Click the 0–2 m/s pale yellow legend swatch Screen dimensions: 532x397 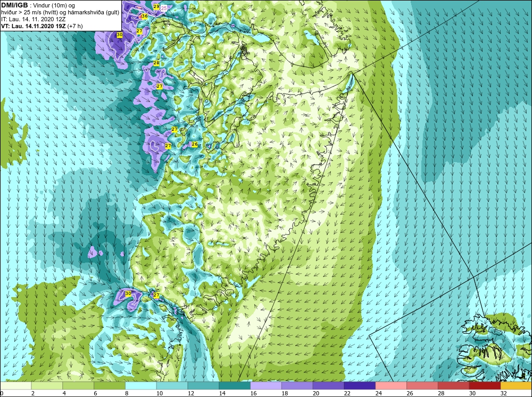click(15, 386)
